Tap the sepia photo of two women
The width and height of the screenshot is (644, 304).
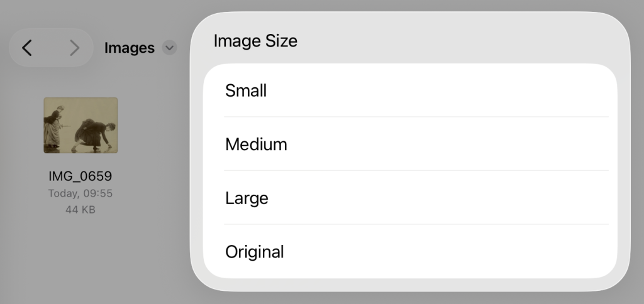click(80, 125)
